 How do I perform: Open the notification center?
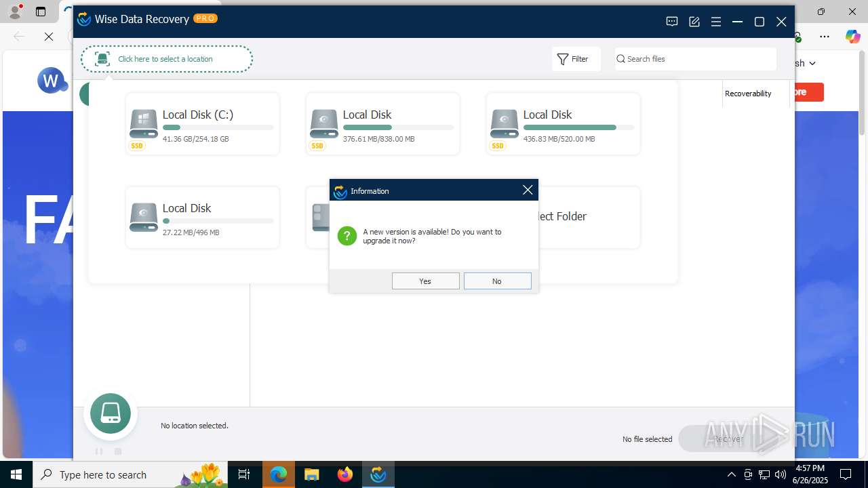click(846, 474)
